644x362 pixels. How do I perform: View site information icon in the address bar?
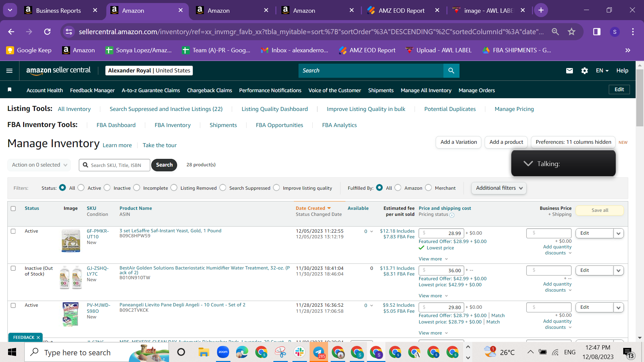pos(69,32)
